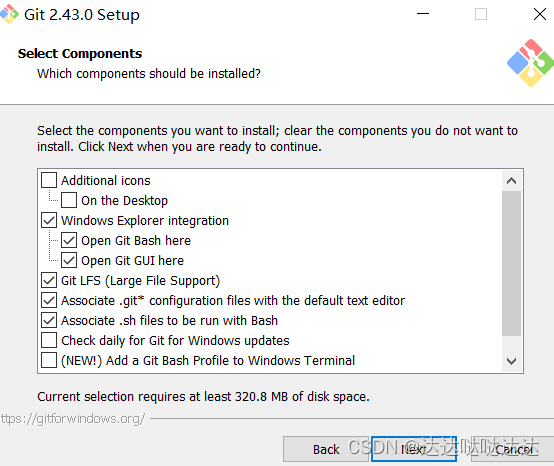
Task: Click the scroll down arrow in components list
Action: point(511,361)
